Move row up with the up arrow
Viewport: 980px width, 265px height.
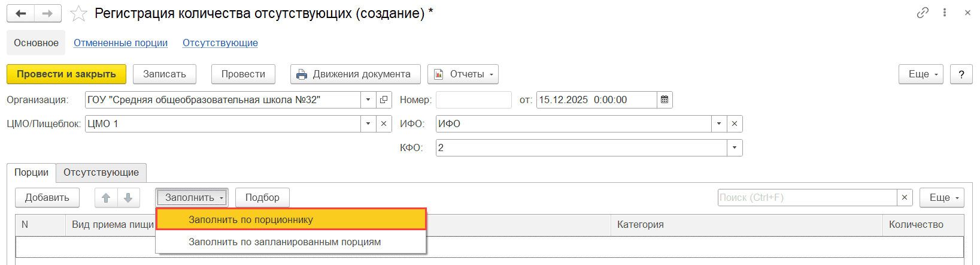click(x=106, y=197)
